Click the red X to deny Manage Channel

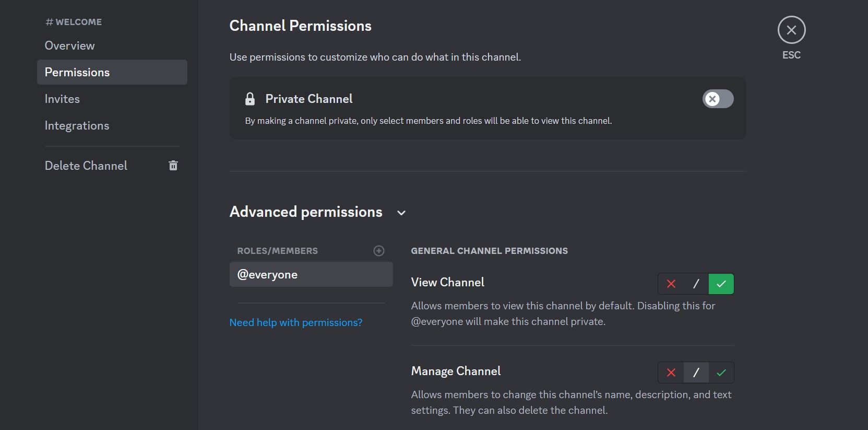(x=671, y=373)
